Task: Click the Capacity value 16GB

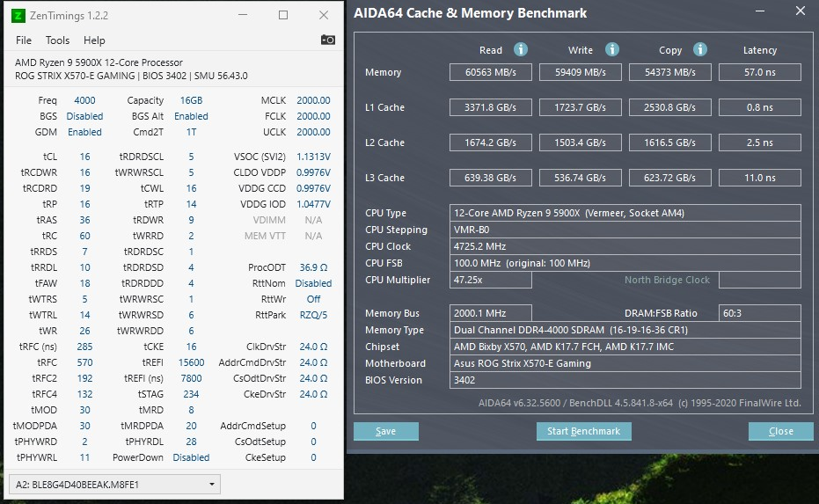Action: (x=191, y=100)
